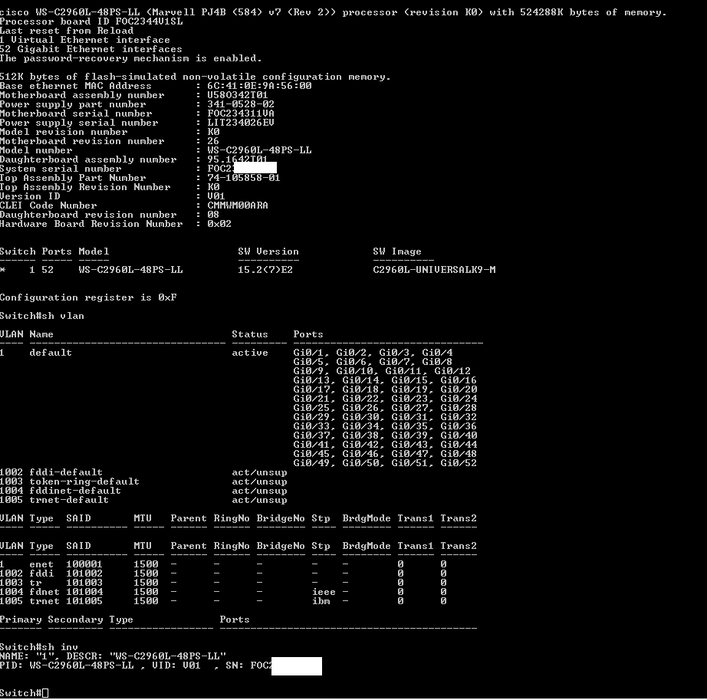Select motherboard assembly number U580342T01
Screen dimensions: 707x700
click(x=237, y=95)
